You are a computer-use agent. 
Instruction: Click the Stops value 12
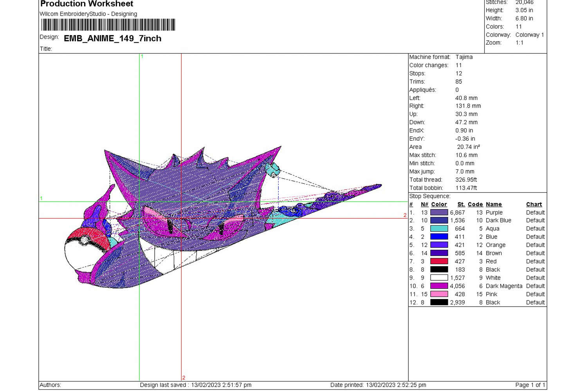point(459,74)
